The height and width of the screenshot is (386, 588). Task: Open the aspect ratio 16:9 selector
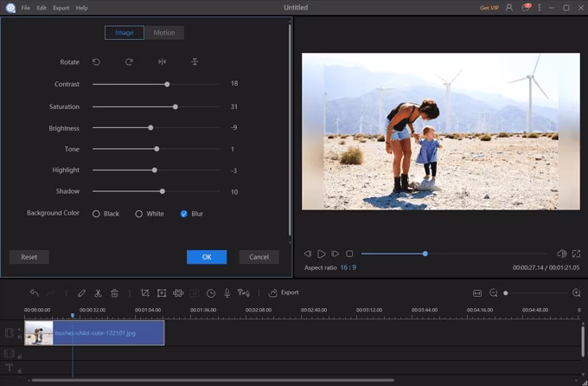point(349,268)
